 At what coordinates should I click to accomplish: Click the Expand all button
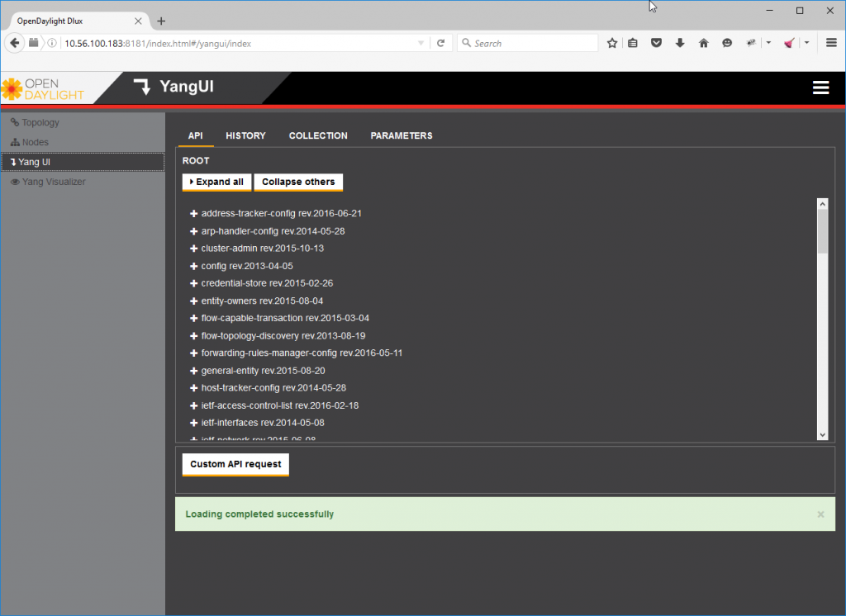tap(216, 182)
